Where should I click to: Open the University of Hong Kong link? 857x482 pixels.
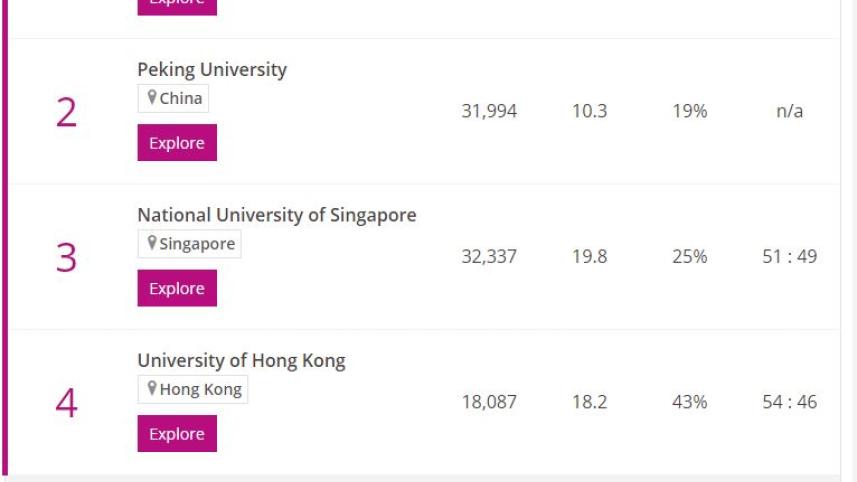tap(241, 361)
